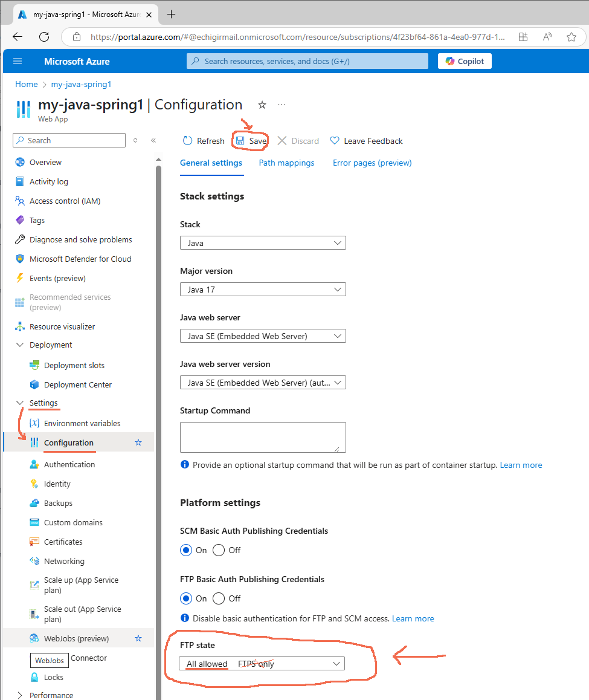Open Locks page

[54, 677]
